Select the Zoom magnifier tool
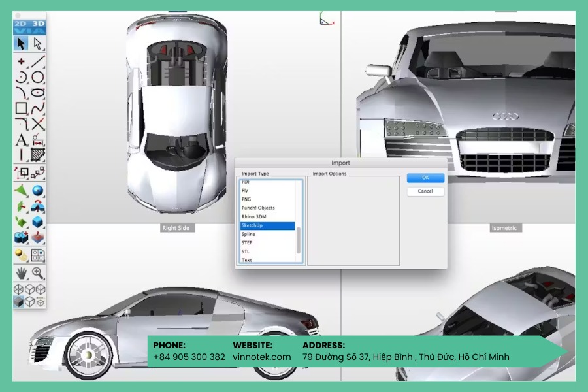The image size is (588, 392). [37, 273]
